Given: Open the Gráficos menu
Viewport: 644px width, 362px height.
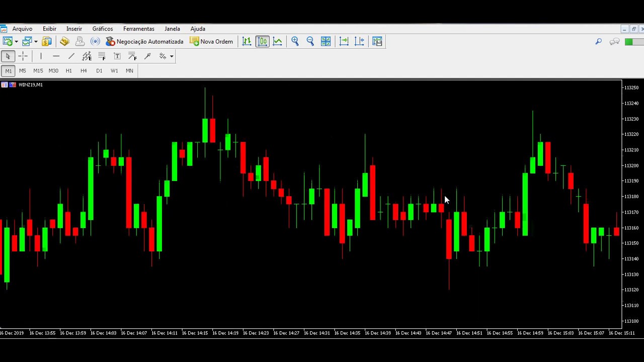Looking at the screenshot, I should (103, 29).
